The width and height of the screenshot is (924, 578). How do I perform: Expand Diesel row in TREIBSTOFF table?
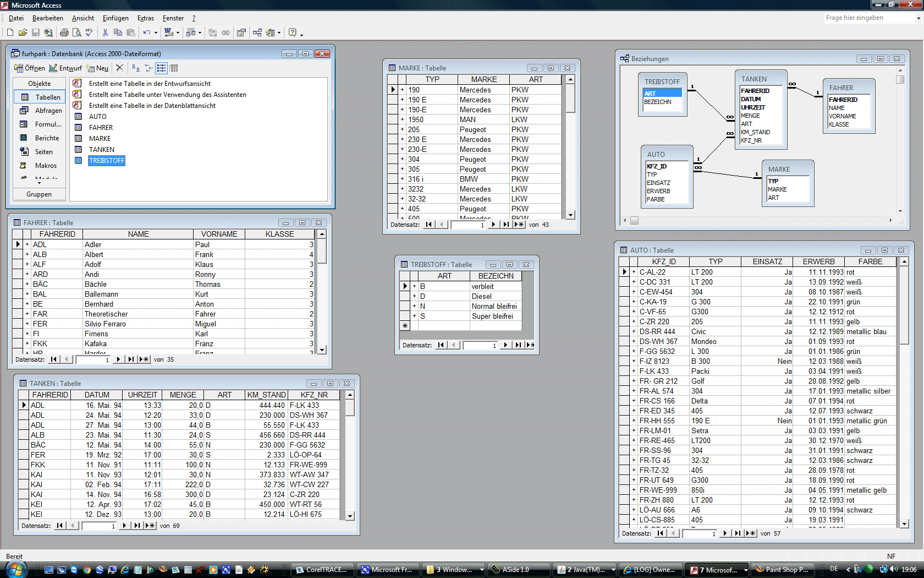(x=414, y=296)
